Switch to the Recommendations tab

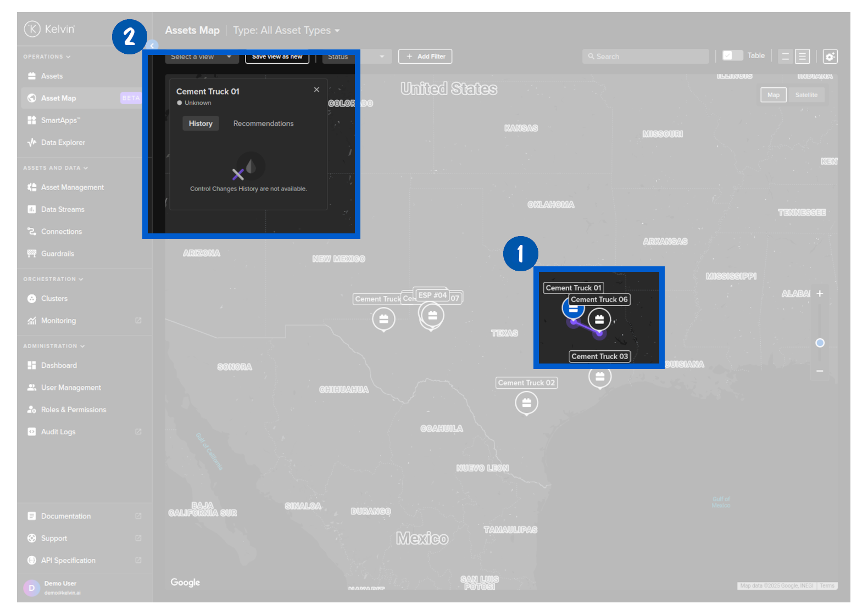263,124
